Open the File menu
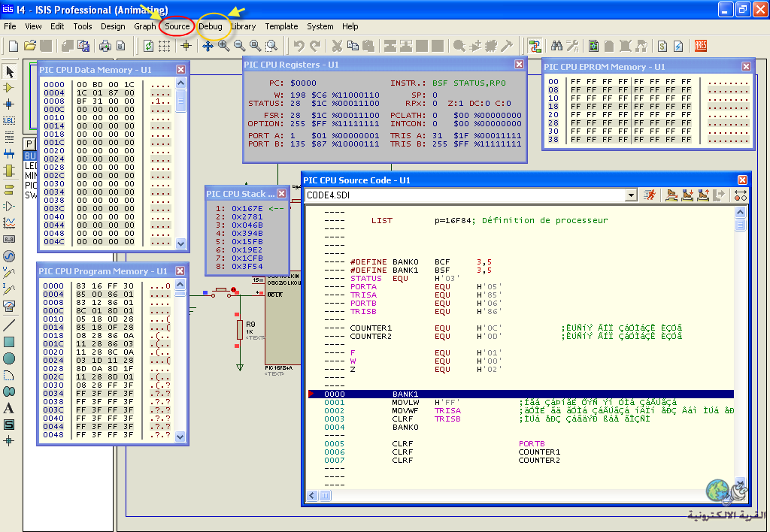 click(10, 26)
